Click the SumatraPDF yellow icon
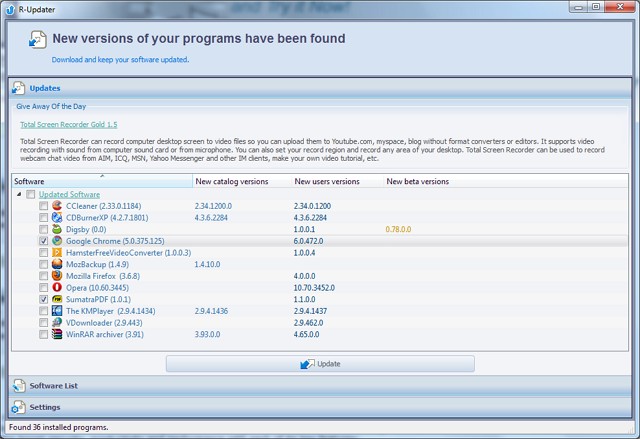 [x=57, y=299]
